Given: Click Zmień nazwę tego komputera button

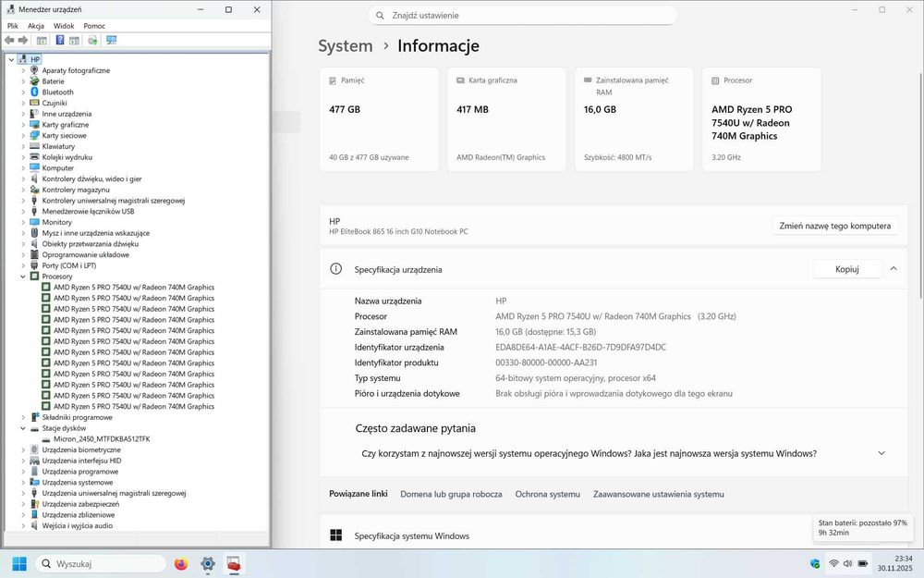Looking at the screenshot, I should 835,226.
